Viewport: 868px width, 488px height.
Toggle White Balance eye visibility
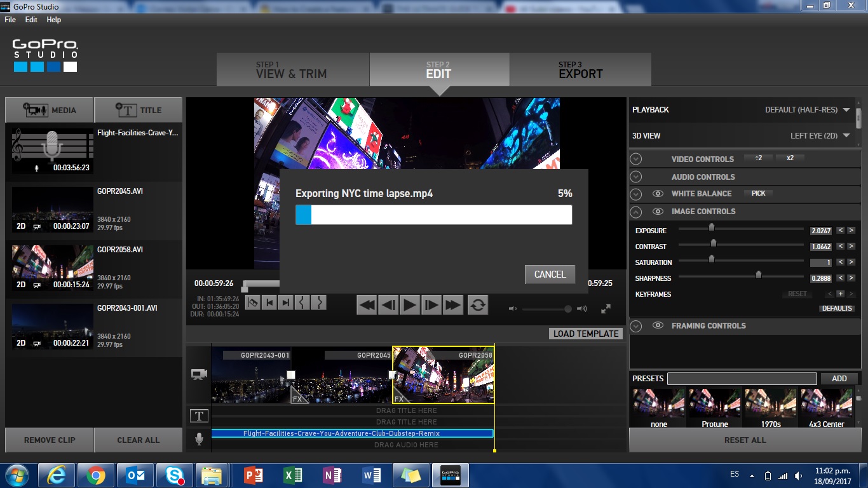coord(658,194)
